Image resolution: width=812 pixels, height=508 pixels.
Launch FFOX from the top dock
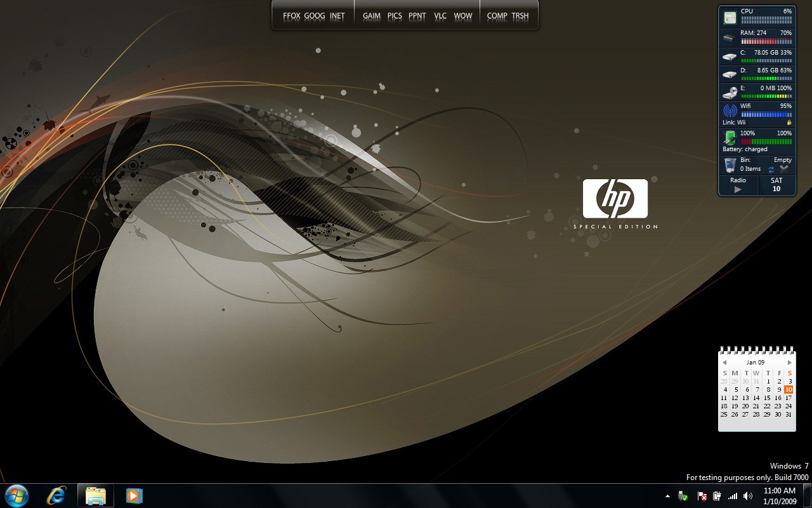pos(292,17)
